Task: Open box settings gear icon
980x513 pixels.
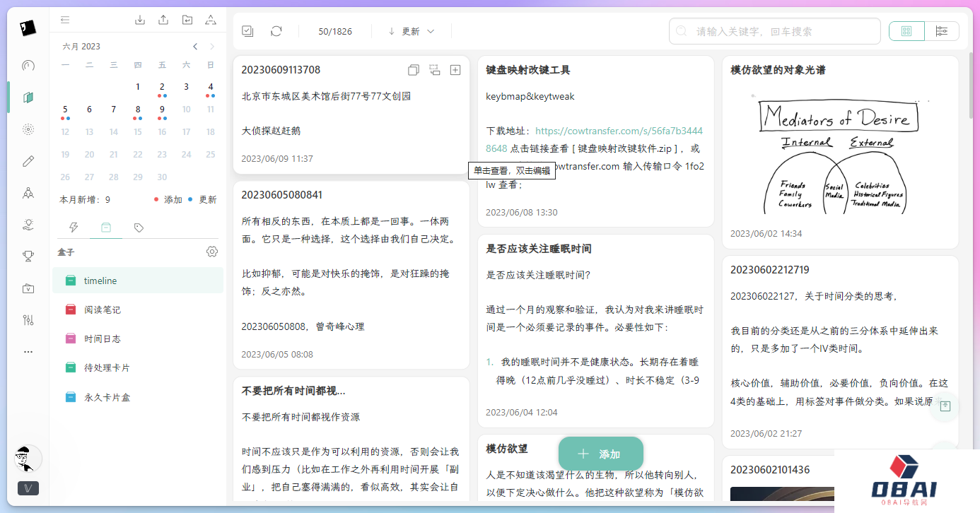Action: click(x=211, y=252)
